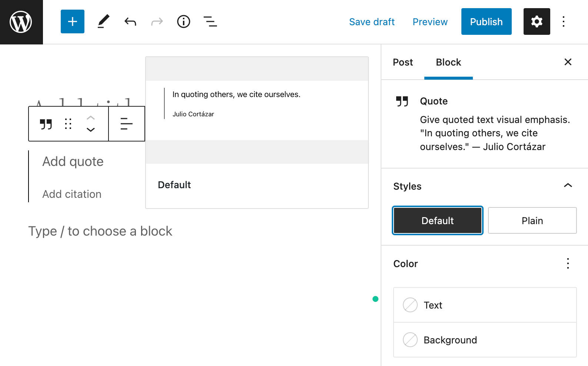The image size is (588, 366).
Task: Open the document details info icon
Action: (x=184, y=21)
